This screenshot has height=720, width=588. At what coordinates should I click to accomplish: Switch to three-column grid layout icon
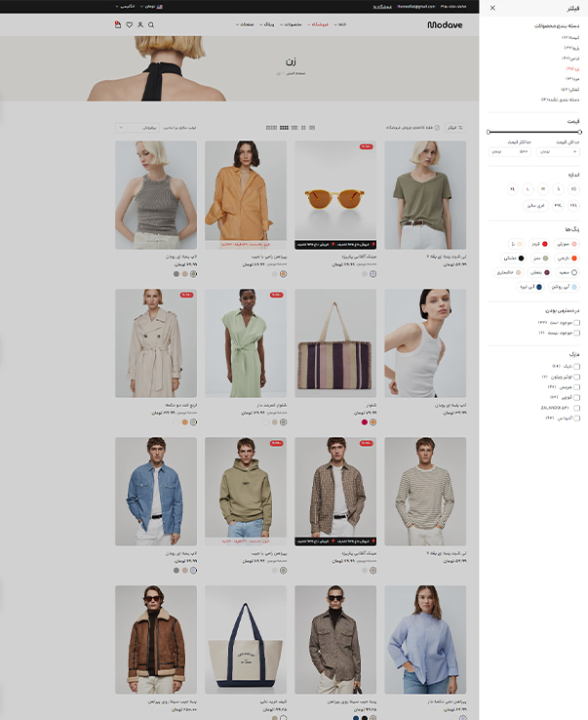294,128
